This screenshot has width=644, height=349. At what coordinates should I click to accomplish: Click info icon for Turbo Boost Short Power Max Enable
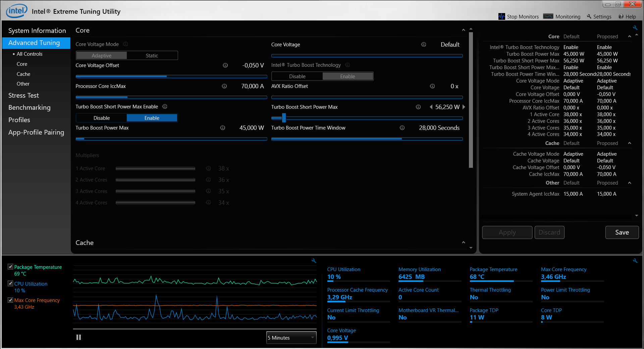click(165, 106)
